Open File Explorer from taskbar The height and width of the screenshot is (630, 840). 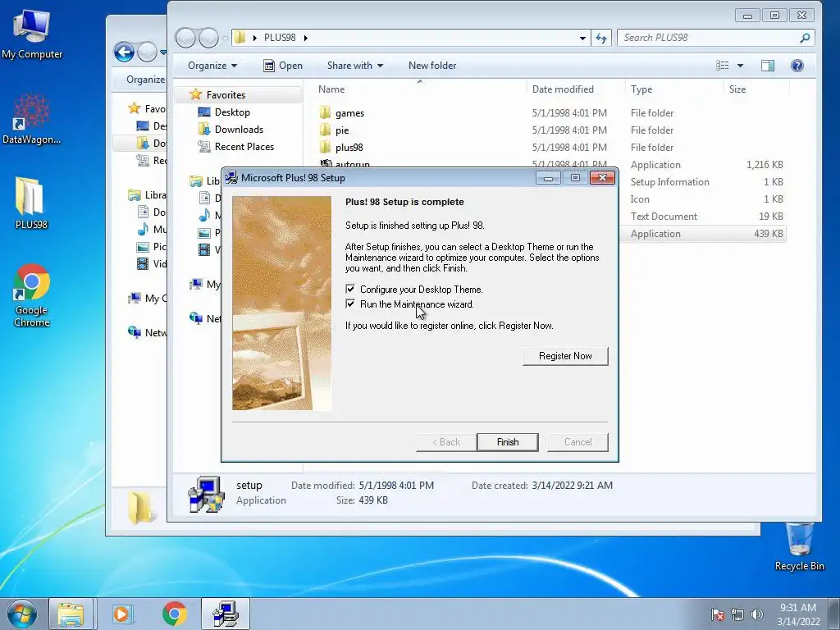pyautogui.click(x=71, y=614)
